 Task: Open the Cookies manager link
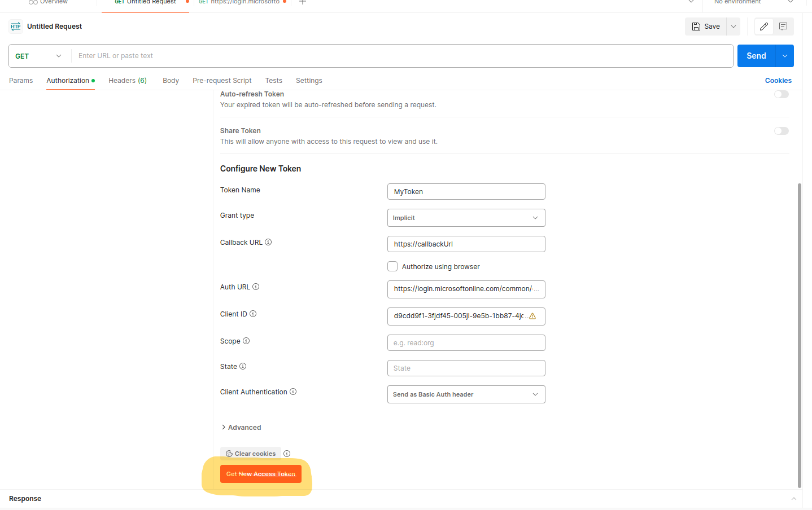pos(778,80)
